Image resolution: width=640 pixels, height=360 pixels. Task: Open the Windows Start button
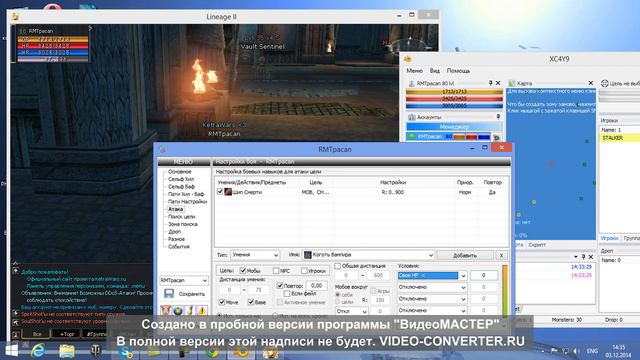click(x=11, y=350)
